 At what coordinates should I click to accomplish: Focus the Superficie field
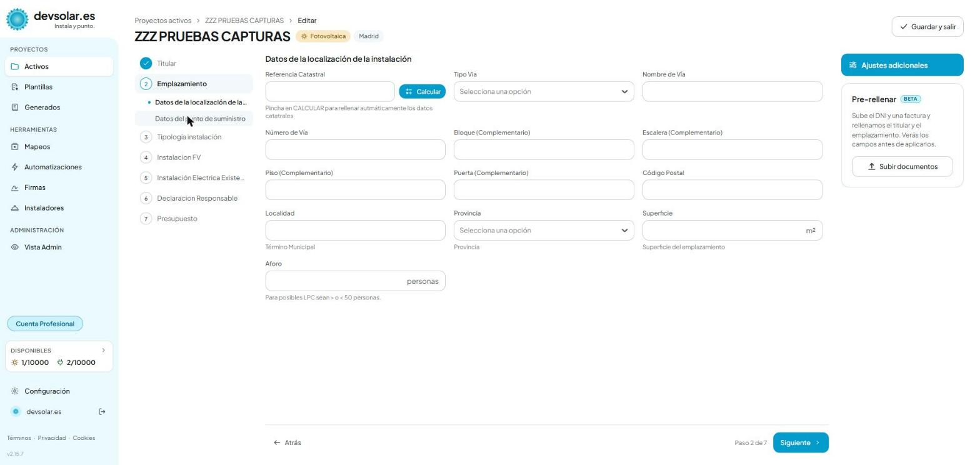(732, 230)
